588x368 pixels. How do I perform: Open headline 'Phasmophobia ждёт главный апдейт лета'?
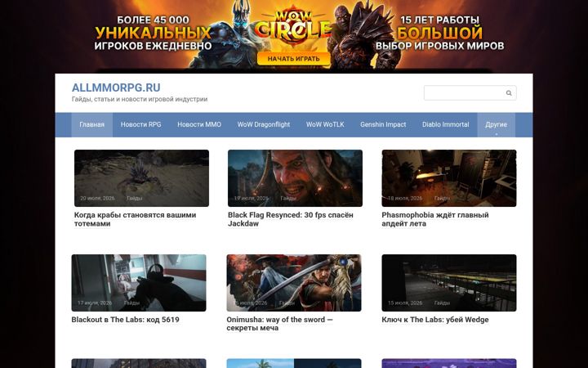(x=435, y=219)
